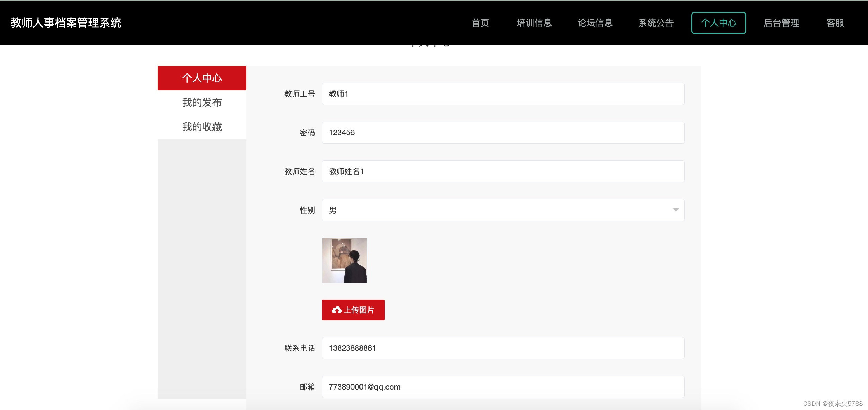Screen dimensions: 868x410
Task: Expand the 性别 dropdown arrow
Action: [x=676, y=210]
